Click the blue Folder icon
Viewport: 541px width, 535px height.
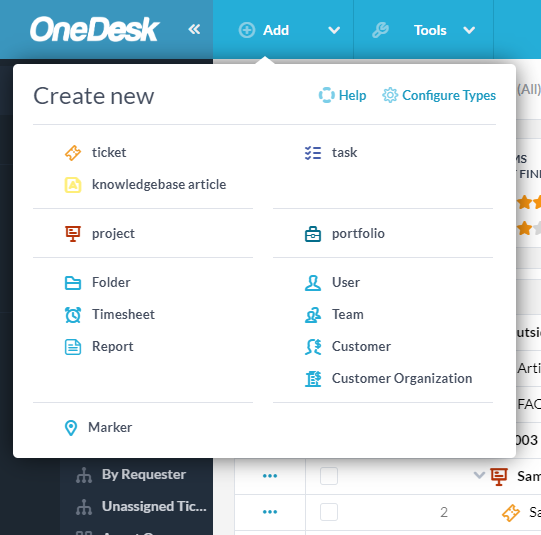point(73,283)
